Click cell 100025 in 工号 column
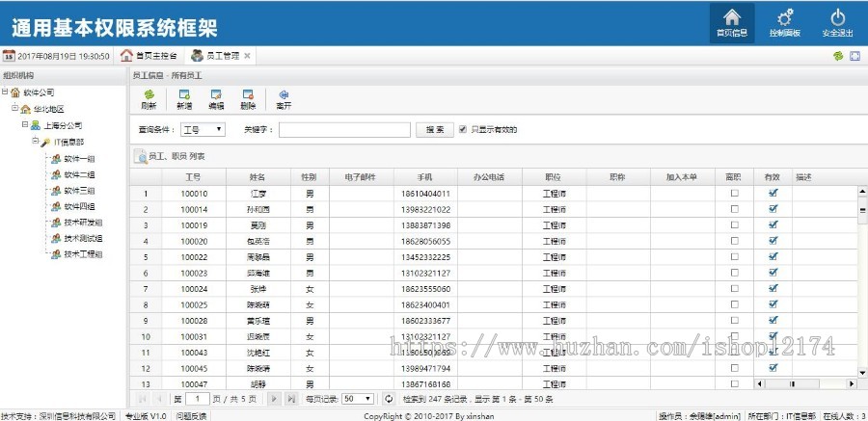Viewport: 868px width, 421px height. [194, 304]
